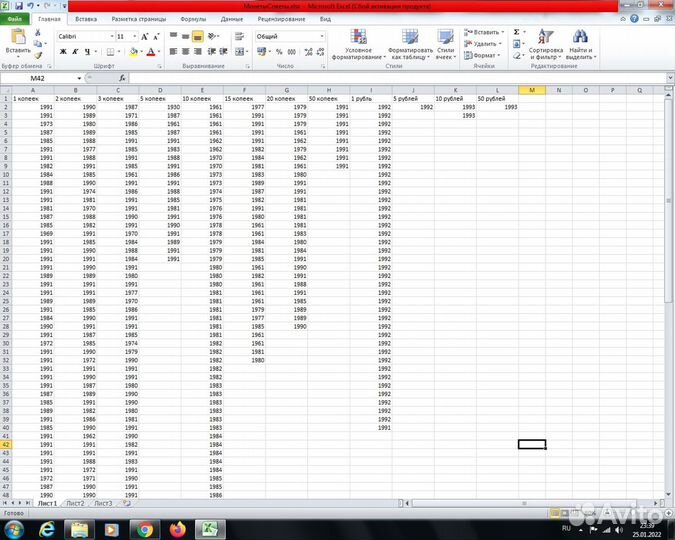Click the Increase Font Size icon
This screenshot has height=540, width=675.
coord(144,36)
